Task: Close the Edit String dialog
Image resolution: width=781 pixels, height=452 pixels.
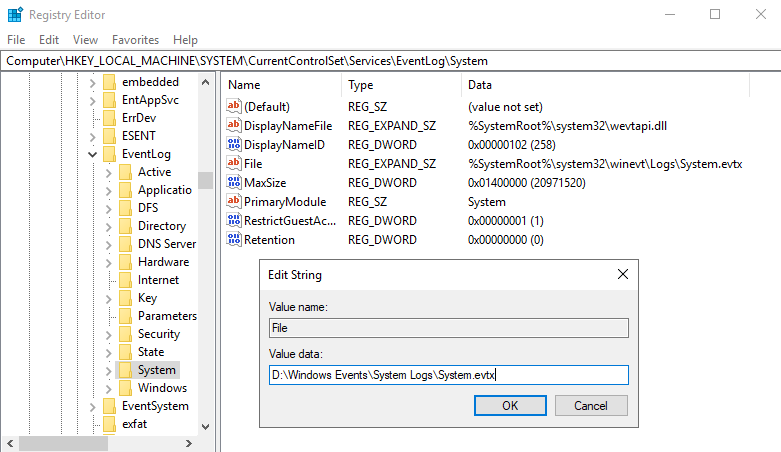Action: [623, 274]
